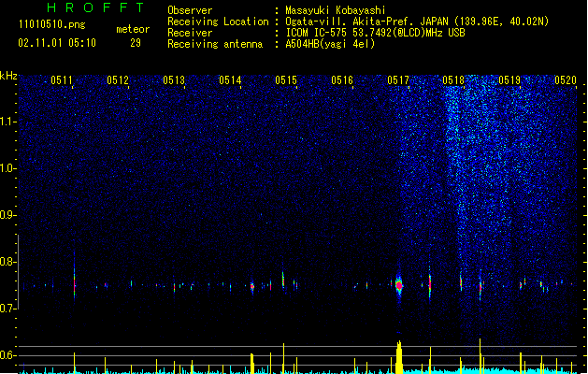This screenshot has height=374, width=588.
Task: Click the 0513 time marker
Action: (x=174, y=80)
